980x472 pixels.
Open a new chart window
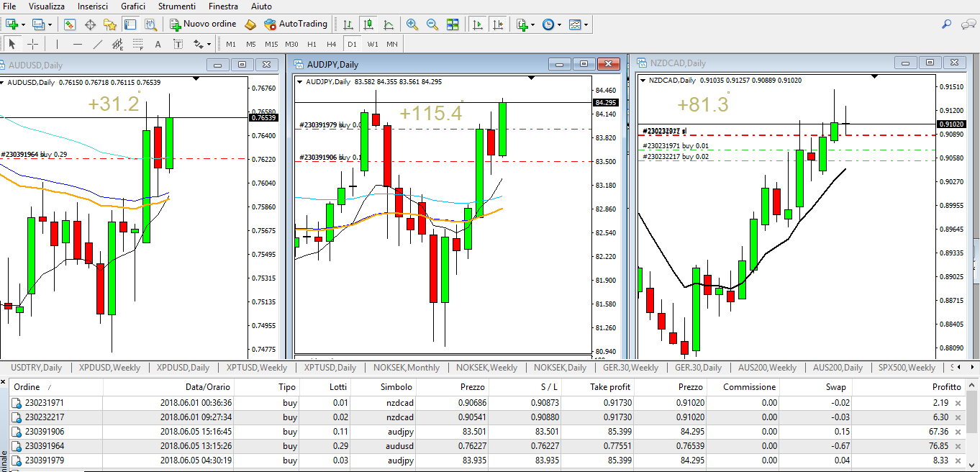pyautogui.click(x=12, y=24)
